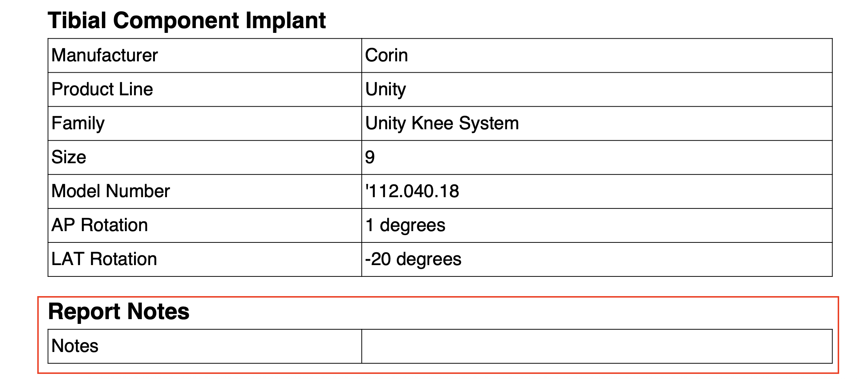Select the Manufacturer label cell

(104, 55)
